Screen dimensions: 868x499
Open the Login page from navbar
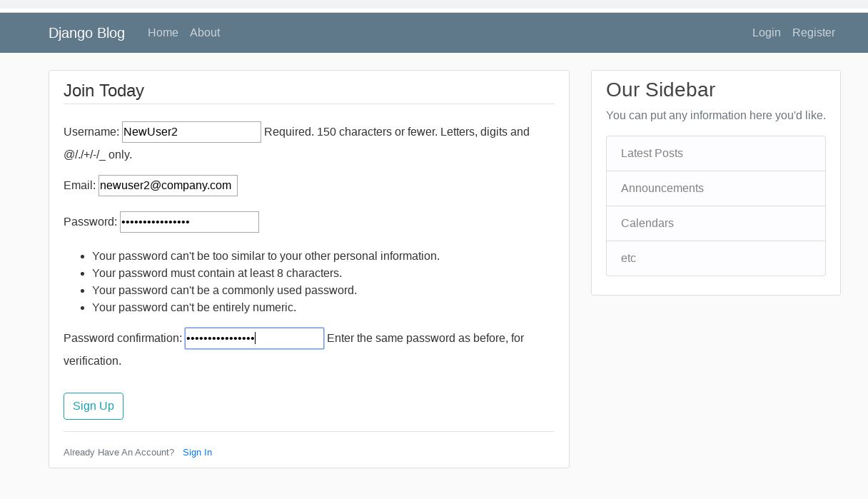point(766,33)
